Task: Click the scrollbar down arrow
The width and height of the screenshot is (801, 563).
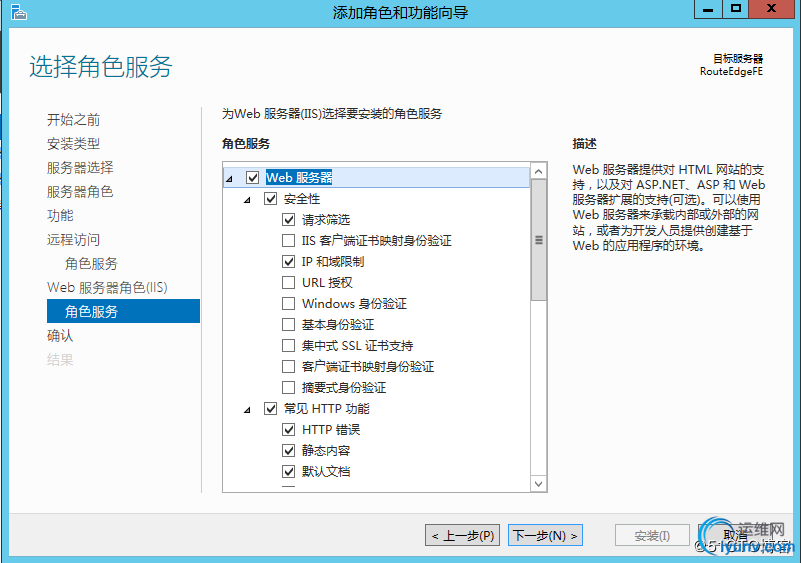Action: [x=538, y=483]
